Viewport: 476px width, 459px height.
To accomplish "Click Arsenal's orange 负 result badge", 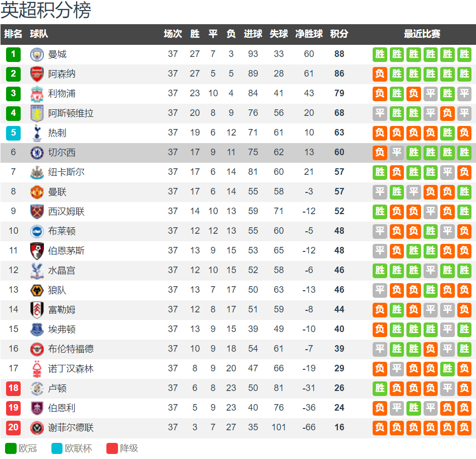I will pyautogui.click(x=380, y=74).
